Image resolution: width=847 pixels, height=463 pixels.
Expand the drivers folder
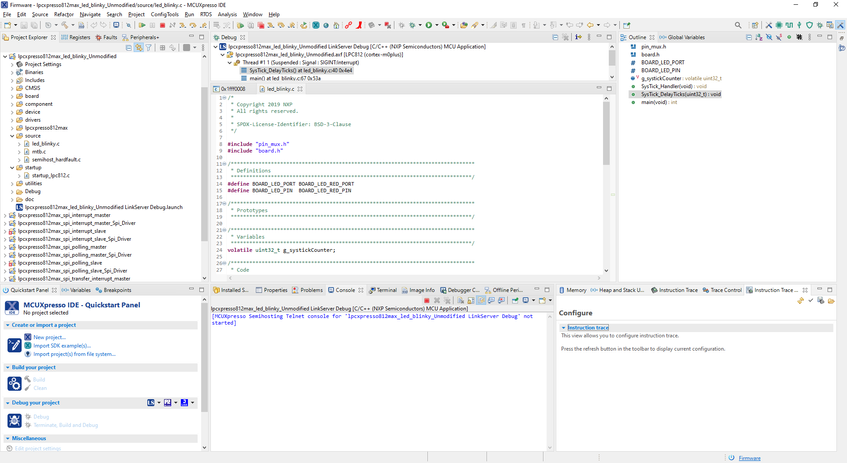12,120
